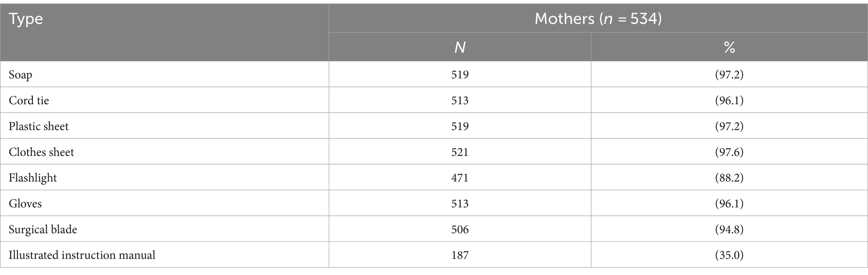Select the Surgical blade row label
This screenshot has width=868, height=275.
pyautogui.click(x=43, y=230)
